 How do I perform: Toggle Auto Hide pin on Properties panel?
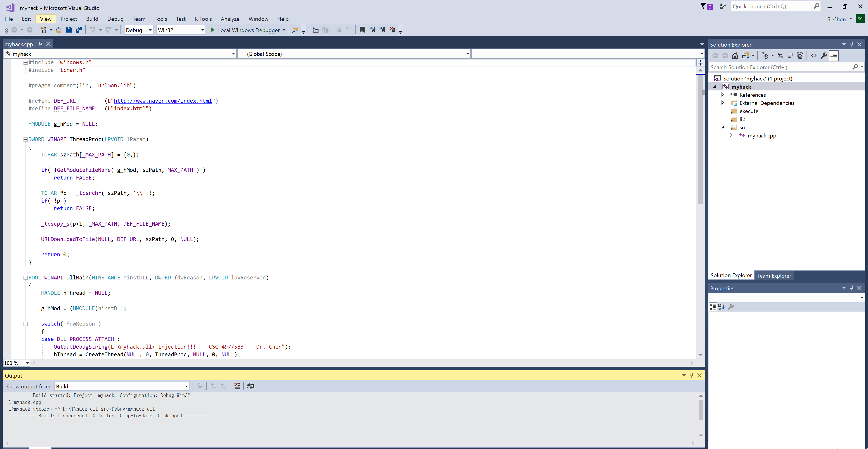(851, 288)
